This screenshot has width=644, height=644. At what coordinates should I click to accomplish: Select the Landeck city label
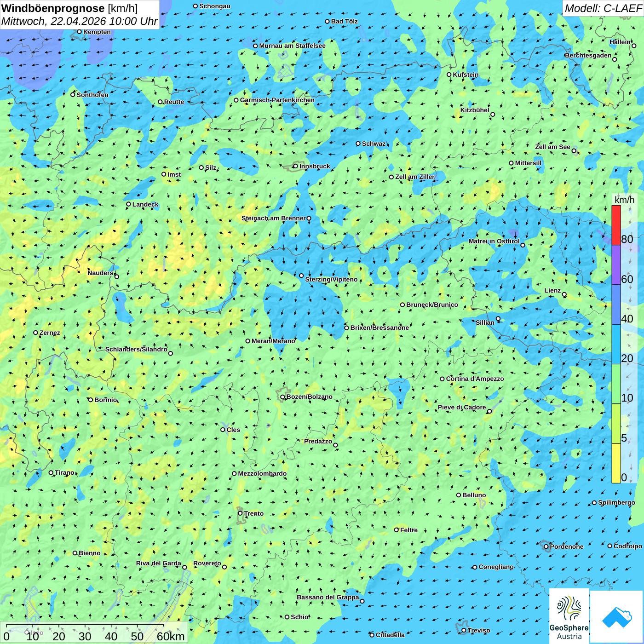coord(145,204)
